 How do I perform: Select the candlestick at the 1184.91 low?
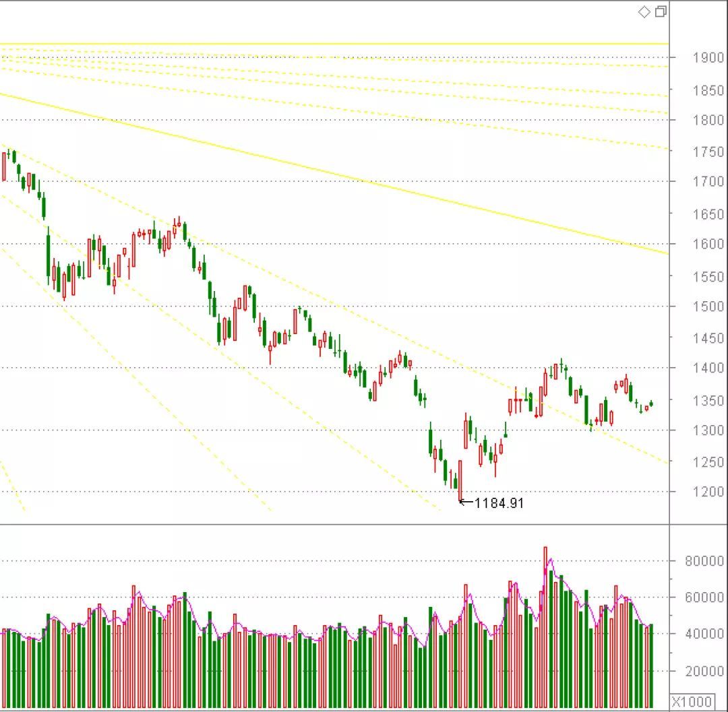click(x=460, y=481)
